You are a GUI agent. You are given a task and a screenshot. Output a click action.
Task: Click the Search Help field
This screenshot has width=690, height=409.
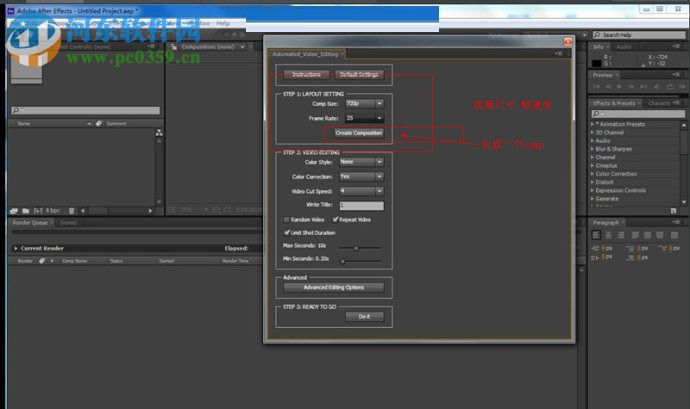pyautogui.click(x=639, y=35)
